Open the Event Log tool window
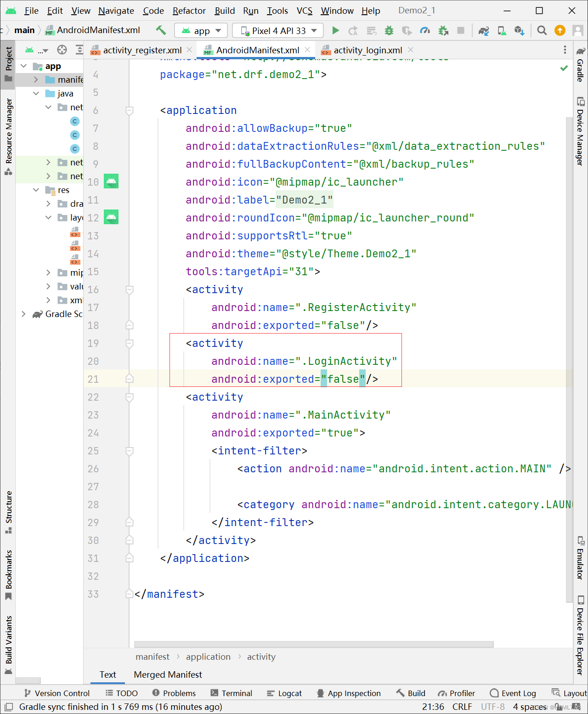 coord(513,693)
